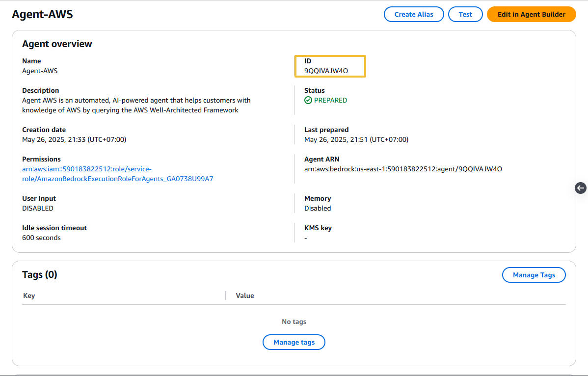
Task: Open the IAM execution role permissions link
Action: 117,174
